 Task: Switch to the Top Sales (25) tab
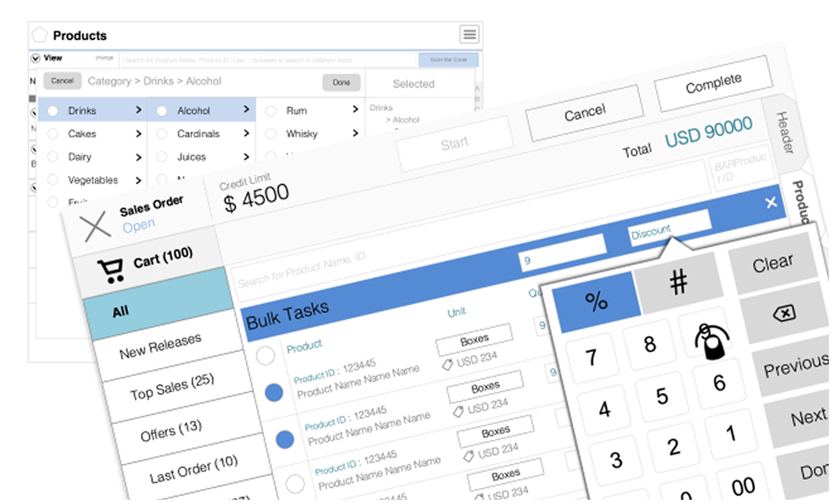tap(172, 386)
